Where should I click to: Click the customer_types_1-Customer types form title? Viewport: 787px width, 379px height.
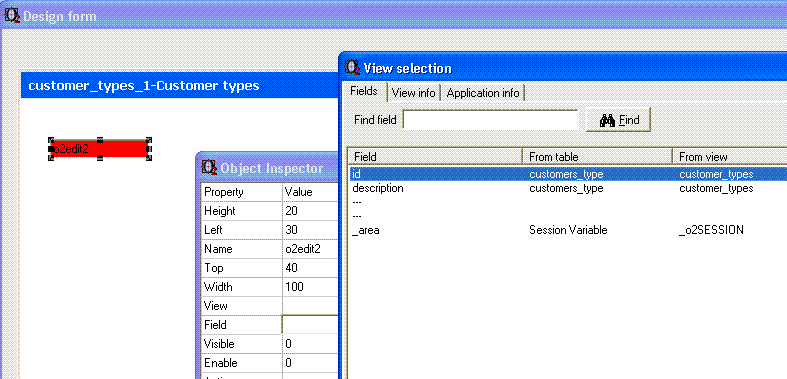pos(144,85)
